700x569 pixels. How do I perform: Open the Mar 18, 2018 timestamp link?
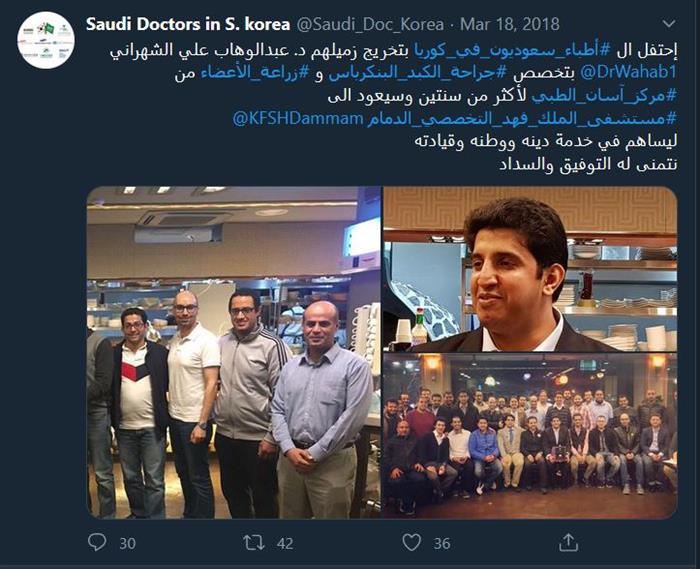pos(509,24)
